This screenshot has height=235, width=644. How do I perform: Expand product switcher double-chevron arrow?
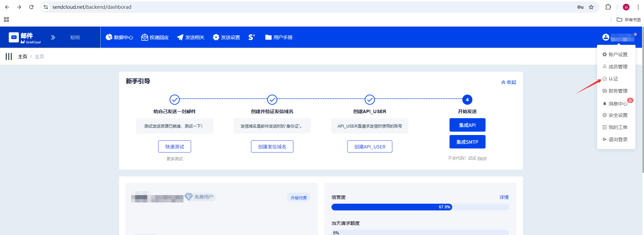point(53,37)
